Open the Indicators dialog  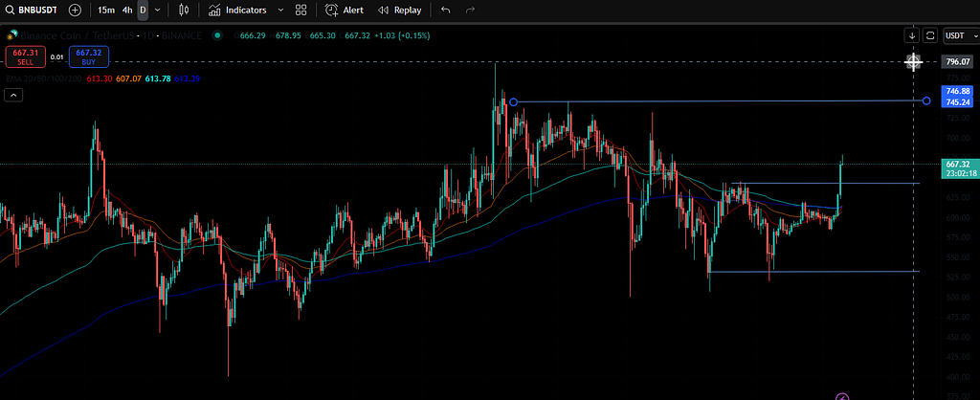pyautogui.click(x=237, y=10)
